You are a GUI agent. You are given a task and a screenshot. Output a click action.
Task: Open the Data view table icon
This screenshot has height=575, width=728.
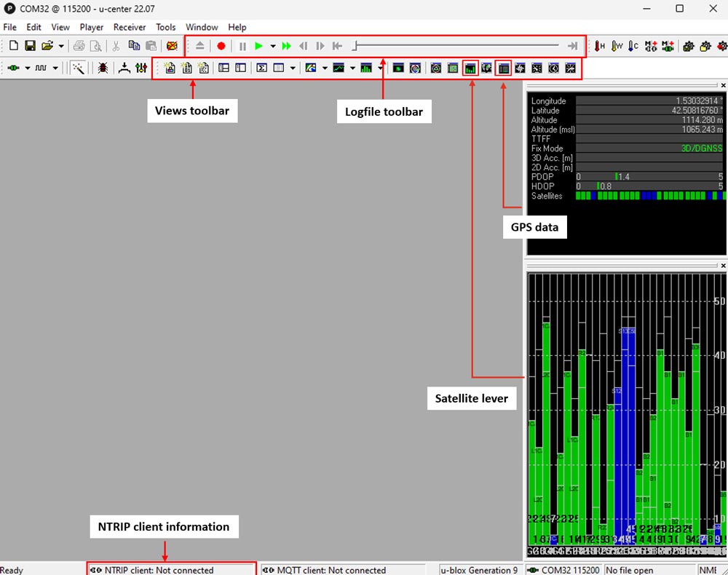tap(503, 68)
